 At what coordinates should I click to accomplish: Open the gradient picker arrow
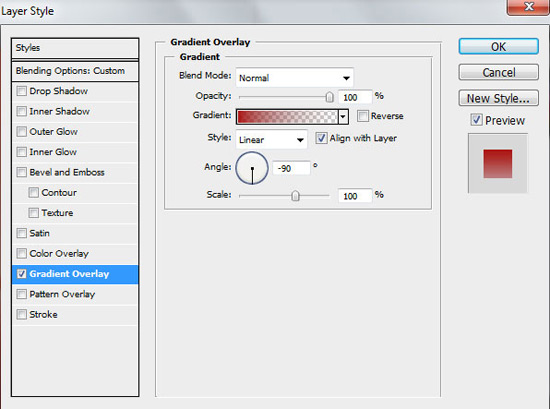click(343, 116)
